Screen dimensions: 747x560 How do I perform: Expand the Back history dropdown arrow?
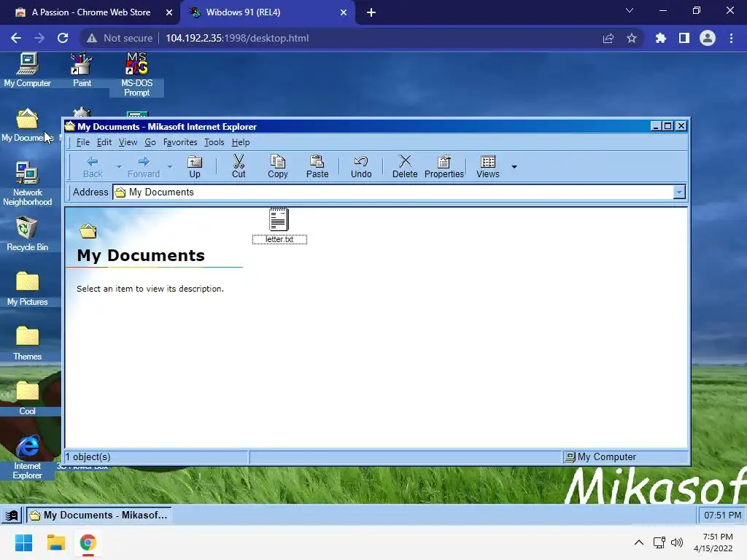pyautogui.click(x=119, y=167)
